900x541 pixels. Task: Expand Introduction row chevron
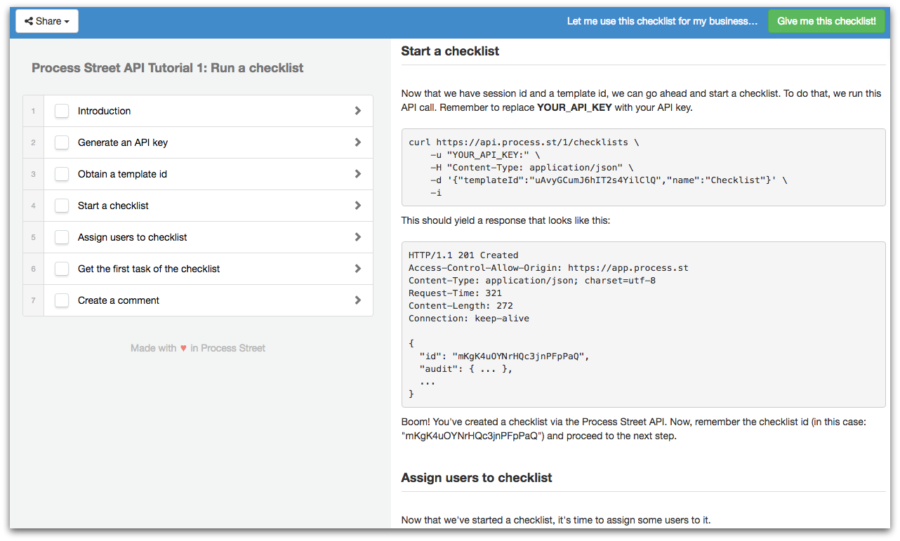[x=358, y=111]
